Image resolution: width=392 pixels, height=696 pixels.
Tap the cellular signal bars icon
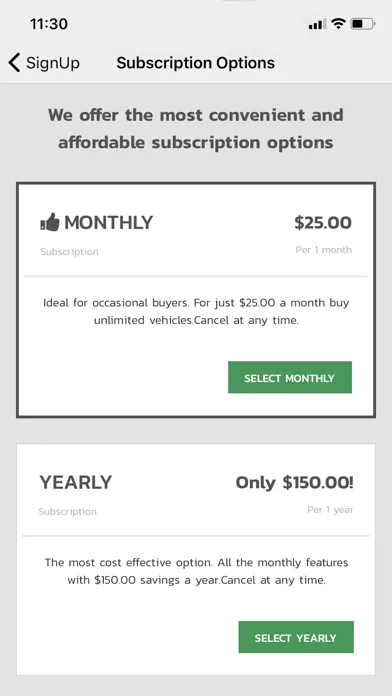(317, 24)
